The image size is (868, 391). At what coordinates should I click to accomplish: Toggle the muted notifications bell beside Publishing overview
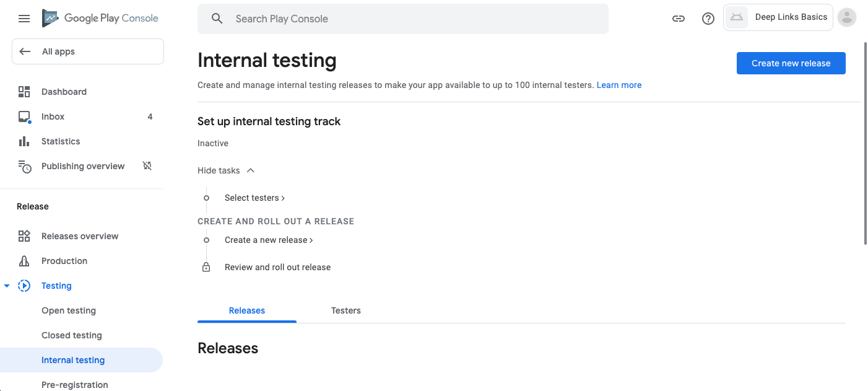[x=147, y=166]
